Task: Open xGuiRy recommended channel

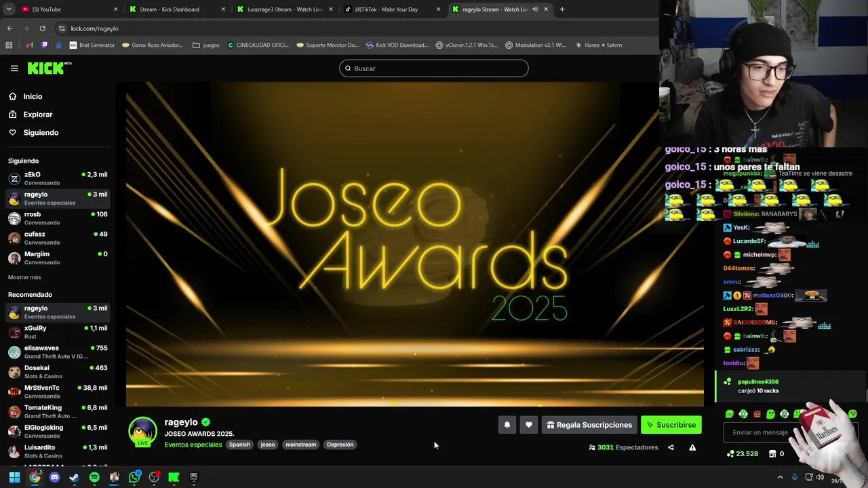Action: point(58,332)
